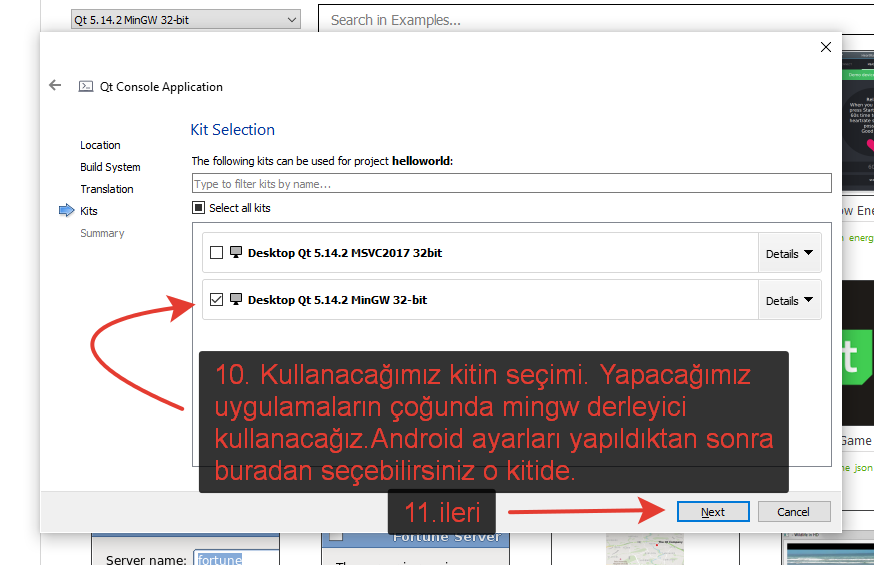Expand Details for the MSVC2017 32bit kit
This screenshot has width=874, height=565.
789,254
